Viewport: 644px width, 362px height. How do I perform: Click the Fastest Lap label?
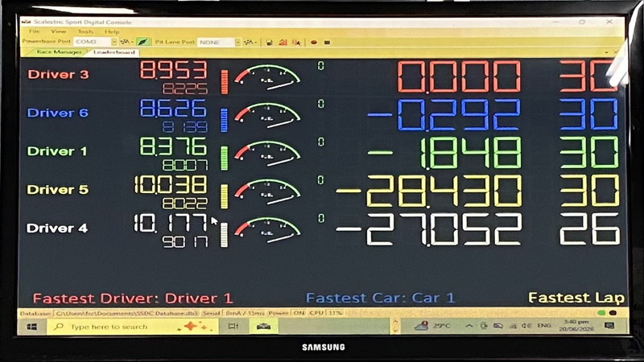pos(576,298)
